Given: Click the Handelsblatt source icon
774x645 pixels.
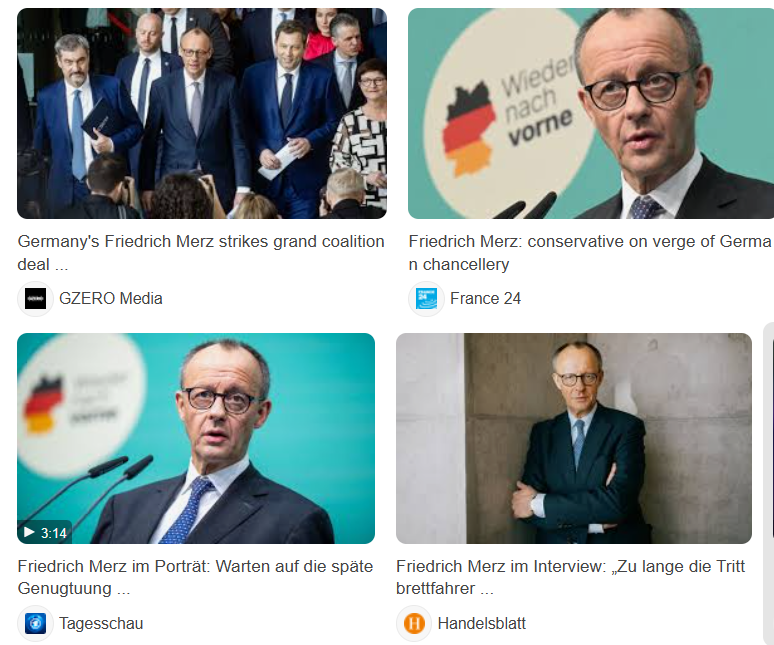Looking at the screenshot, I should (x=414, y=623).
